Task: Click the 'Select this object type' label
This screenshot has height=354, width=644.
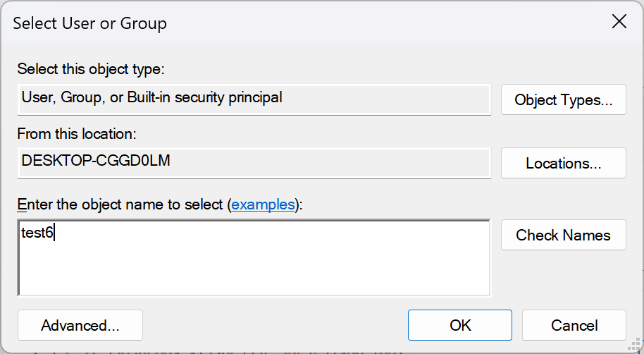Action: (90, 69)
